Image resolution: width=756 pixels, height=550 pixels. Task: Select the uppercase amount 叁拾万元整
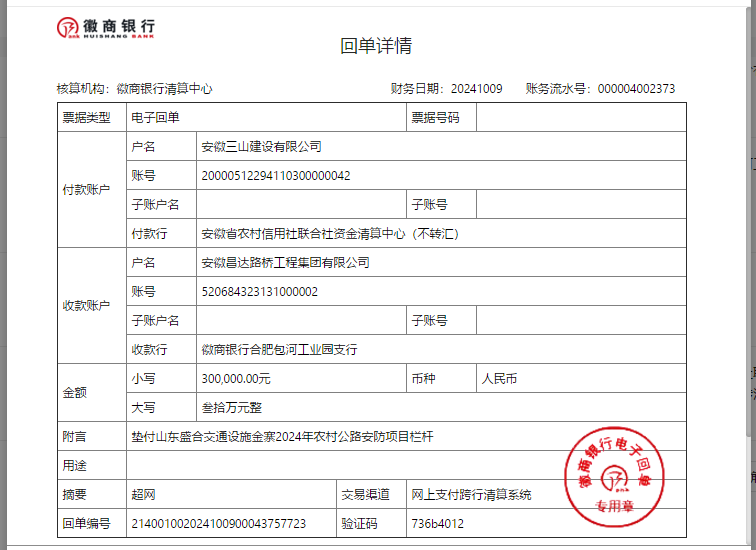pos(232,408)
